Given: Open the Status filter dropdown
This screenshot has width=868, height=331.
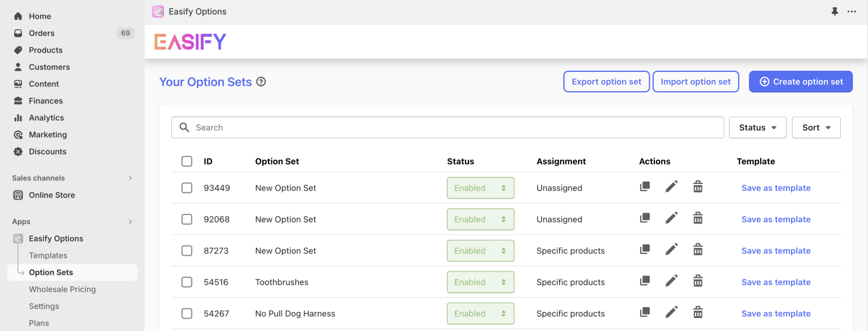Looking at the screenshot, I should pos(757,127).
